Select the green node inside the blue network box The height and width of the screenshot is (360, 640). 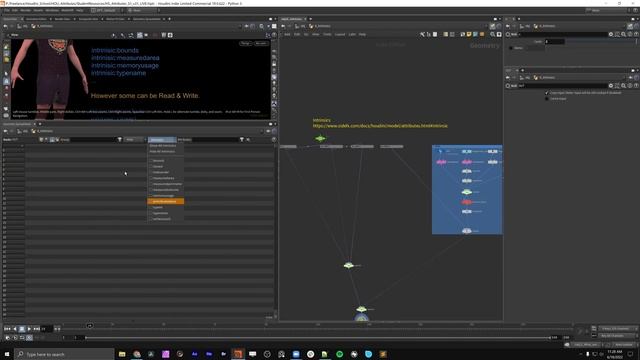click(x=467, y=191)
